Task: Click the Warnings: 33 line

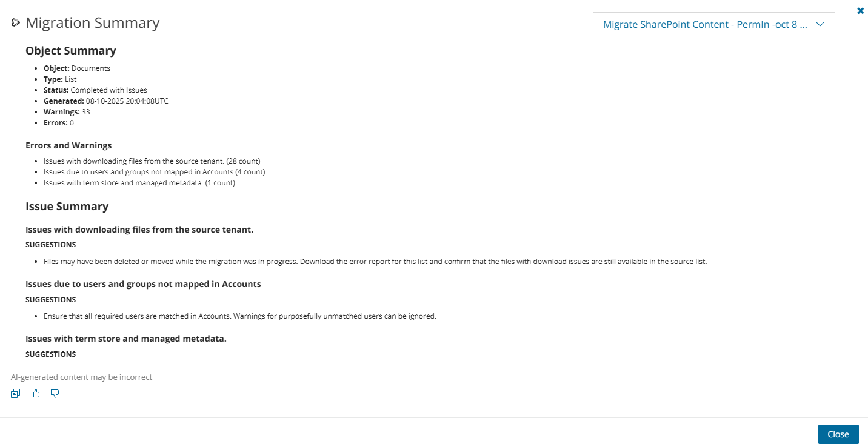Action: click(x=67, y=112)
